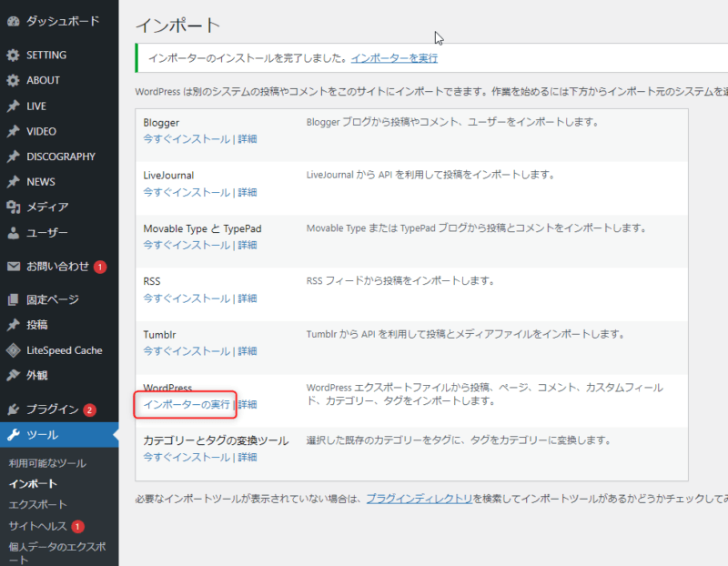Click インポーターを実行 in the success notice
This screenshot has height=566, width=728.
394,58
